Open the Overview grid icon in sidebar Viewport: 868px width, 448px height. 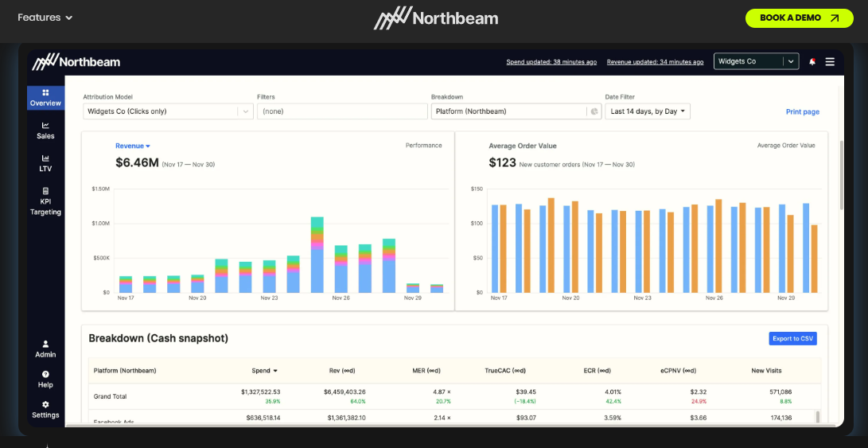click(x=45, y=92)
